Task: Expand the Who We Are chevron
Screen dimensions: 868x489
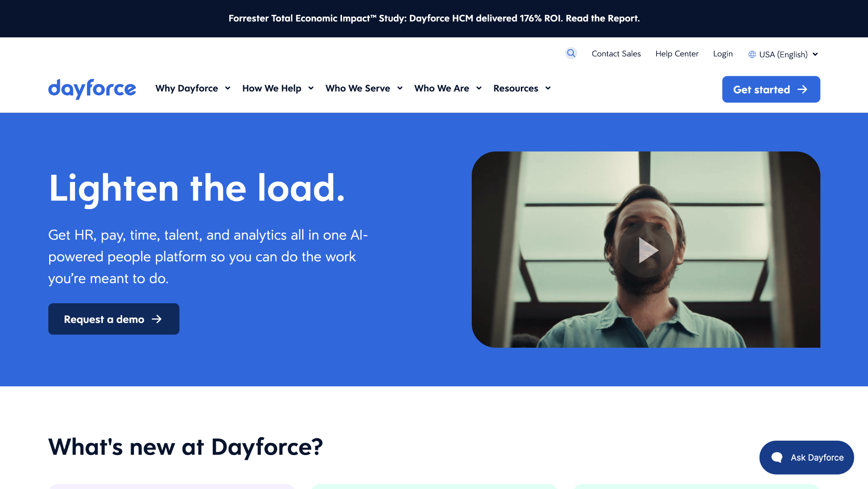Action: (x=479, y=88)
